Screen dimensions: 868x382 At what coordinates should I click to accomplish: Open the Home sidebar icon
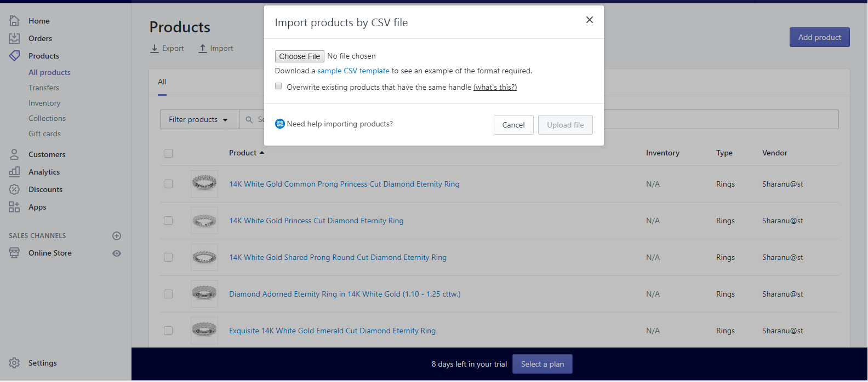tap(14, 21)
